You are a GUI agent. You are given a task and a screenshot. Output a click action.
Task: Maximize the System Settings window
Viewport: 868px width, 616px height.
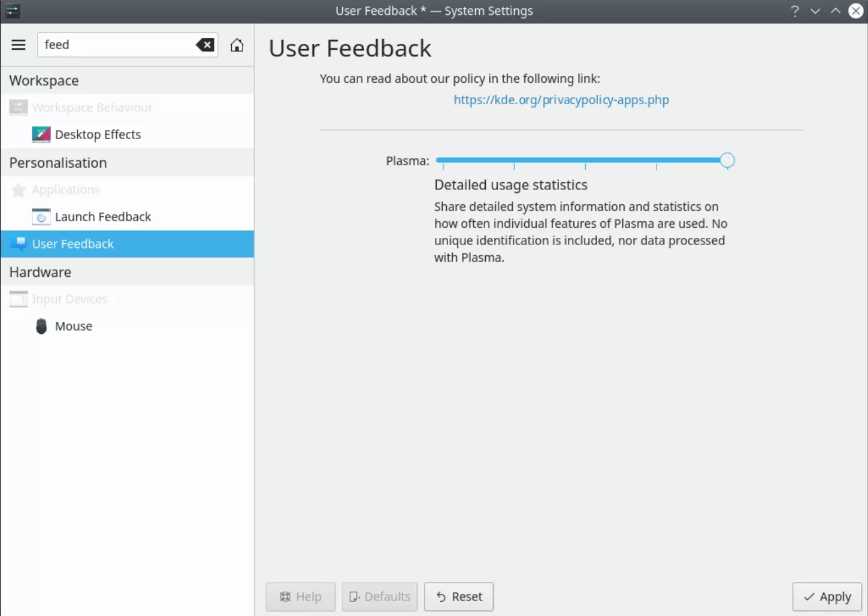836,11
